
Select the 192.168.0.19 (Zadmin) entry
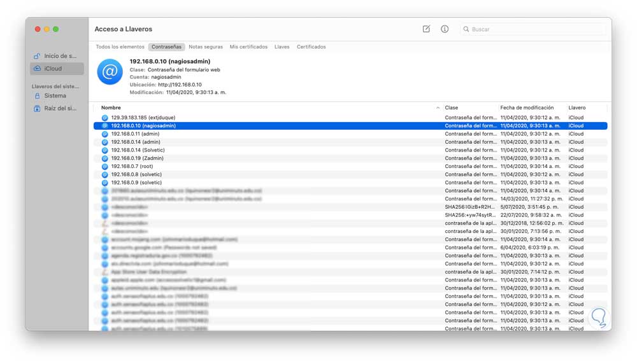click(350, 158)
